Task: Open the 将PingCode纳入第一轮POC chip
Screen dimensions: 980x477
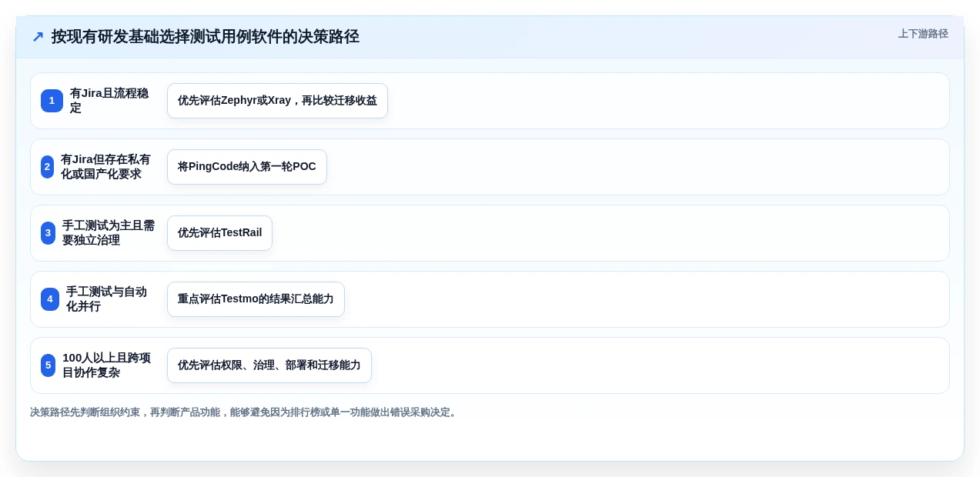Action: pyautogui.click(x=247, y=167)
